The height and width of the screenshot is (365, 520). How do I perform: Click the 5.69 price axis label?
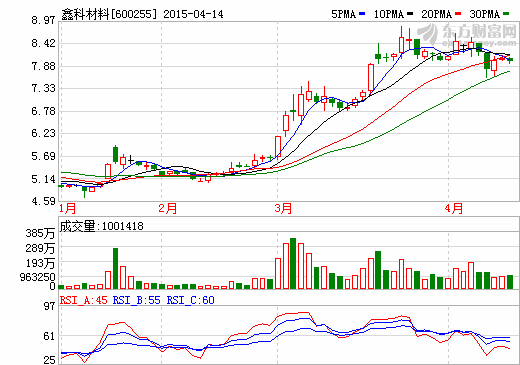(x=43, y=156)
